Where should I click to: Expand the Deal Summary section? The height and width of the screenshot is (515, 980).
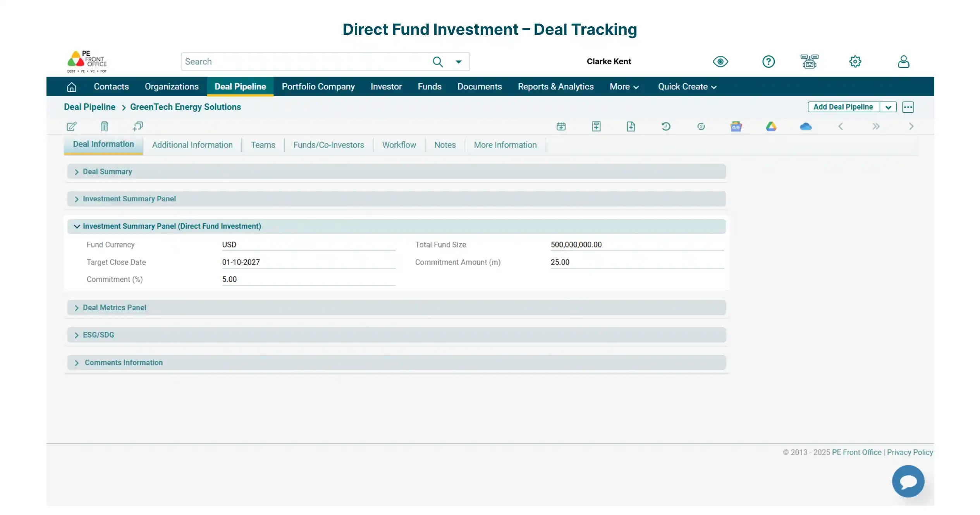(x=396, y=172)
